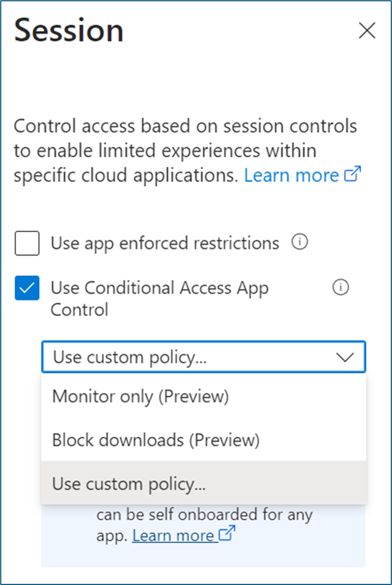Click the Session panel heading
This screenshot has height=585, width=392.
point(69,30)
